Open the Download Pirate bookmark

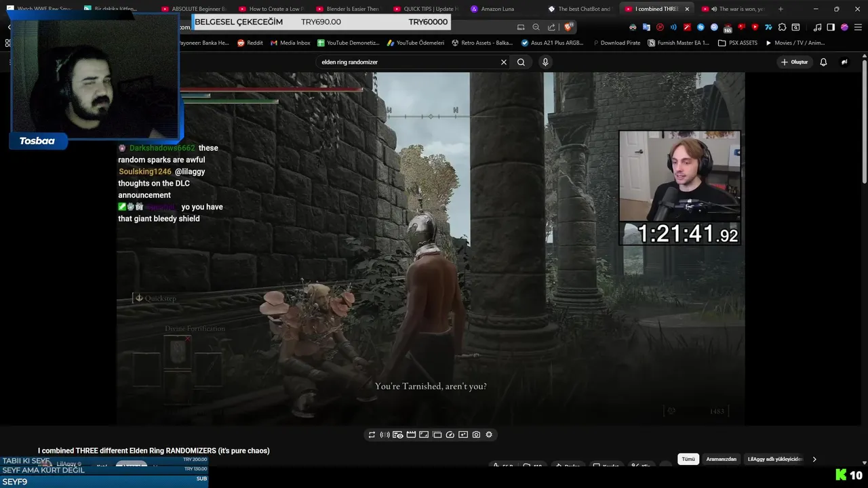(x=616, y=43)
